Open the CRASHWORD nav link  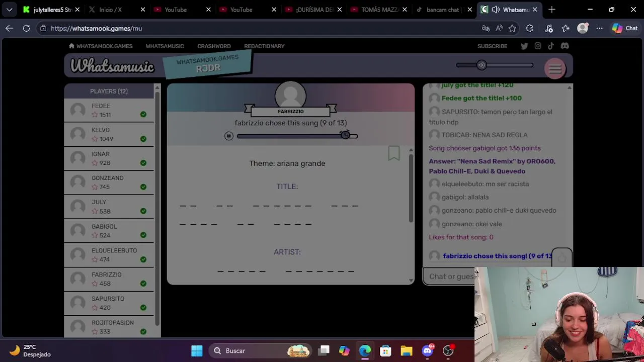214,46
